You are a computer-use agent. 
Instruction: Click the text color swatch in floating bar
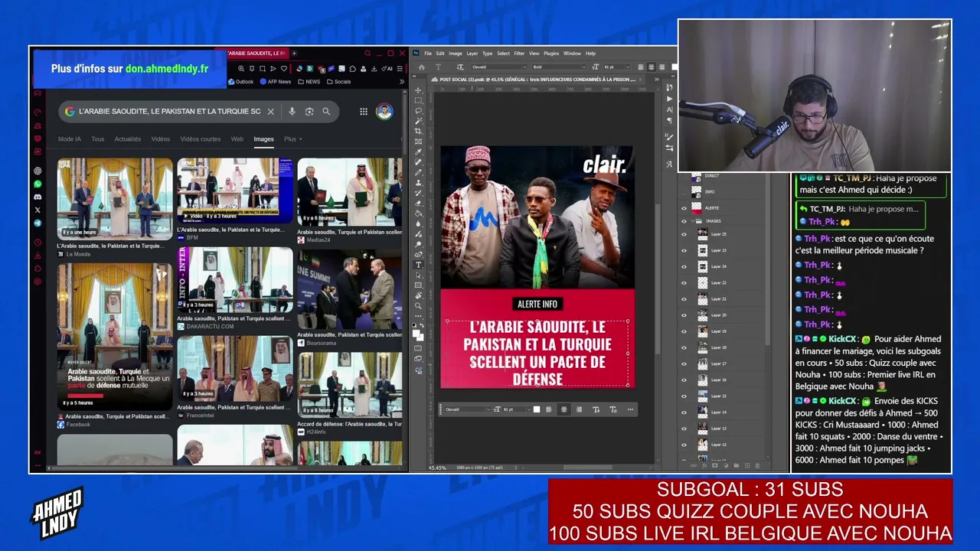pos(537,409)
